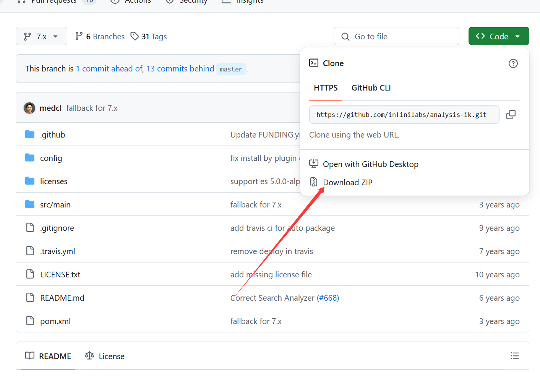Image resolution: width=540 pixels, height=392 pixels.
Task: Copy the clone URL to clipboard
Action: [511, 115]
